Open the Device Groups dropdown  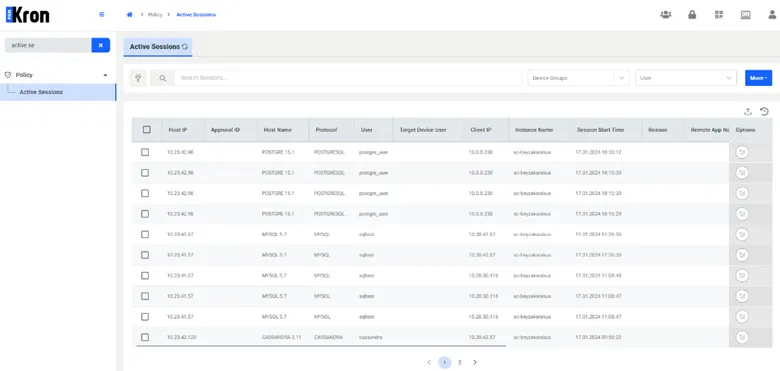pos(579,78)
